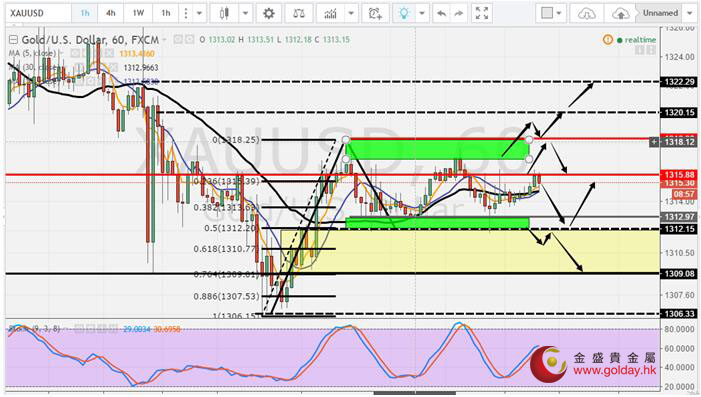Click the compare symbols scale icon
The height and width of the screenshot is (397, 701).
299,13
